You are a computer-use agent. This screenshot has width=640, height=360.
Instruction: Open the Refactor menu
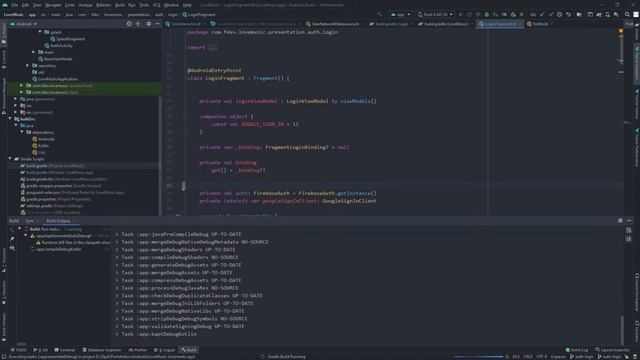(x=104, y=5)
